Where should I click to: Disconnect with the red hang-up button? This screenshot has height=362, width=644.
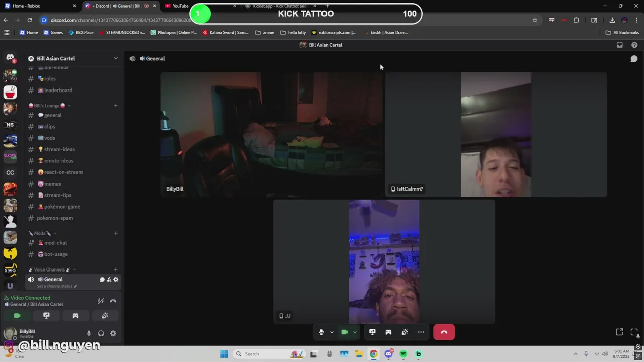coord(444,332)
